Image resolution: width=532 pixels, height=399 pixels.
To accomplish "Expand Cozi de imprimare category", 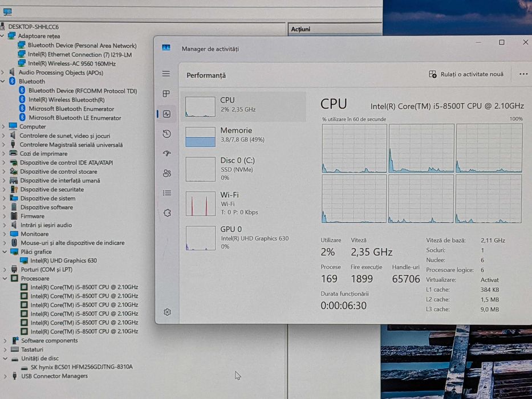I will [x=4, y=153].
